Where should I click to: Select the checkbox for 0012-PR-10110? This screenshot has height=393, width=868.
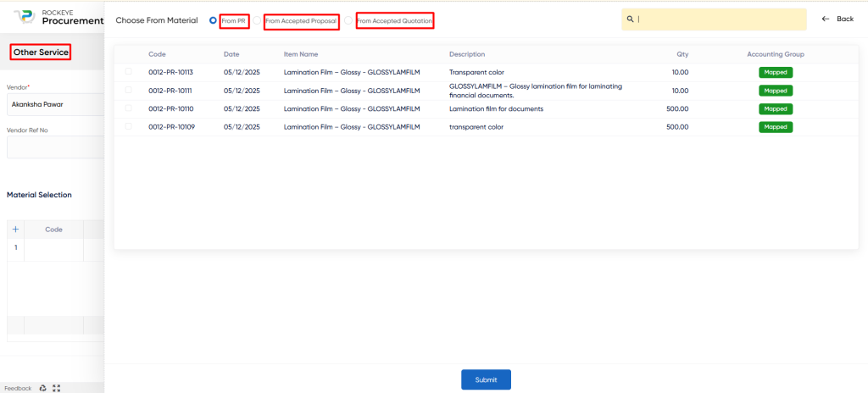129,108
